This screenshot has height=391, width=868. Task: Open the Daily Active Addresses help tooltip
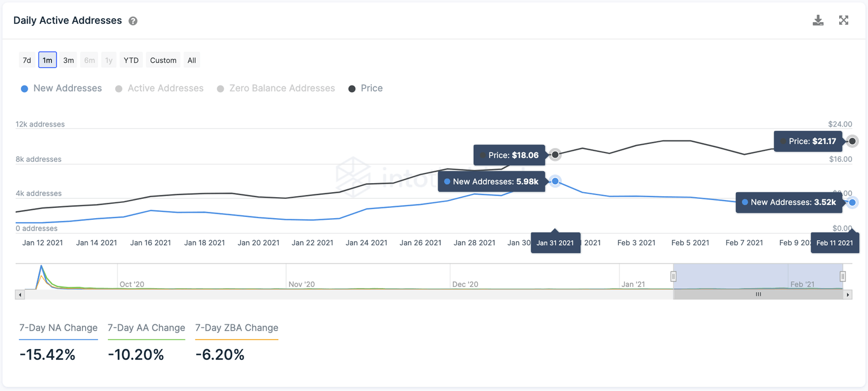[133, 20]
